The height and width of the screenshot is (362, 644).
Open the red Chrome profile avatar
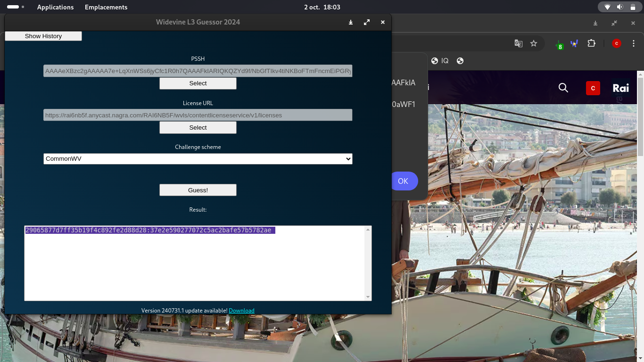[616, 43]
